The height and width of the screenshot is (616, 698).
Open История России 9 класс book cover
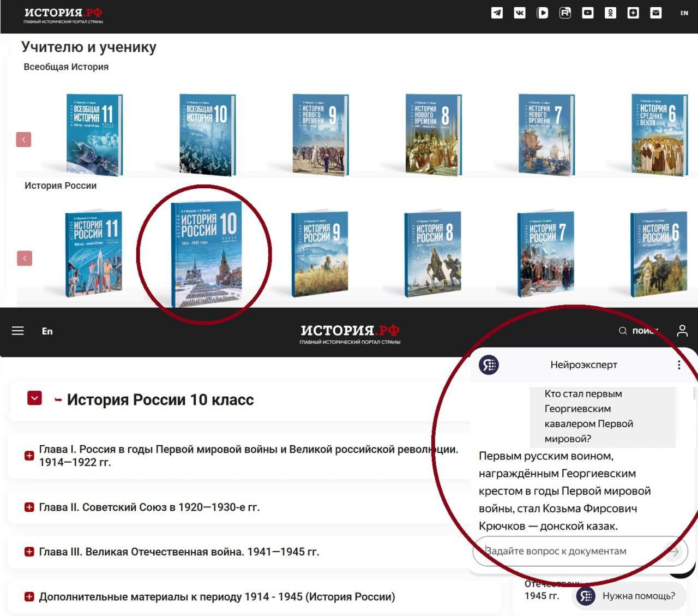(x=320, y=254)
